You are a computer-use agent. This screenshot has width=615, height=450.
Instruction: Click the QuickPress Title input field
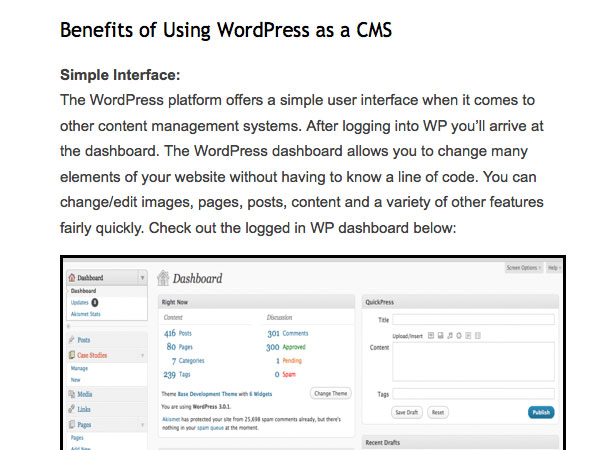point(473,320)
